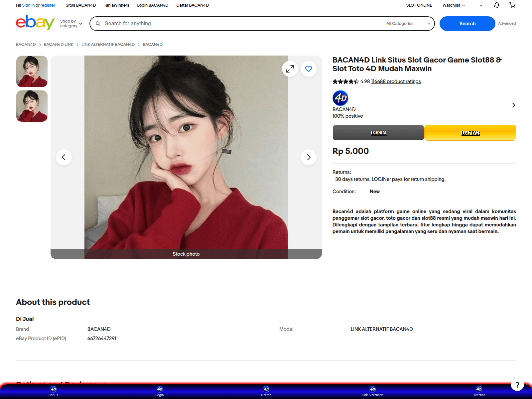Click the yellow DAFTAR button
Image resolution: width=532 pixels, height=399 pixels.
[470, 133]
